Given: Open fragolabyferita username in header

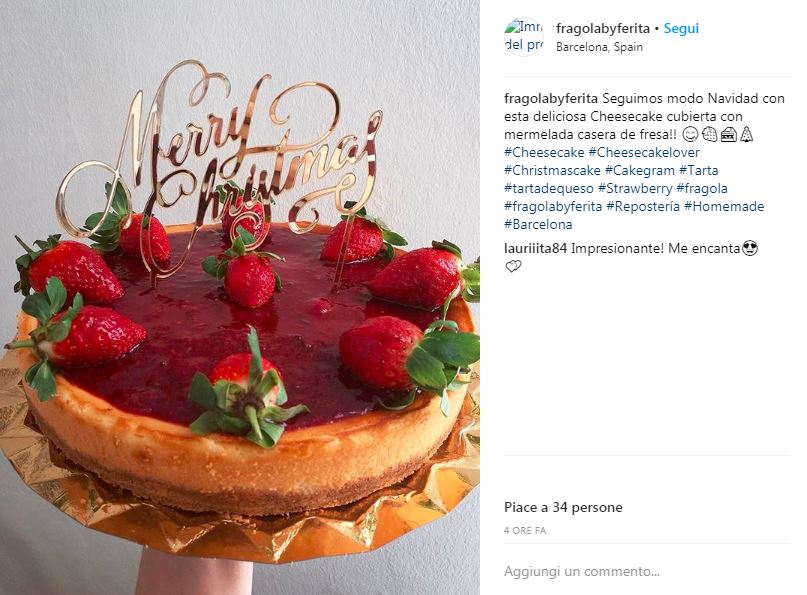Looking at the screenshot, I should [603, 28].
